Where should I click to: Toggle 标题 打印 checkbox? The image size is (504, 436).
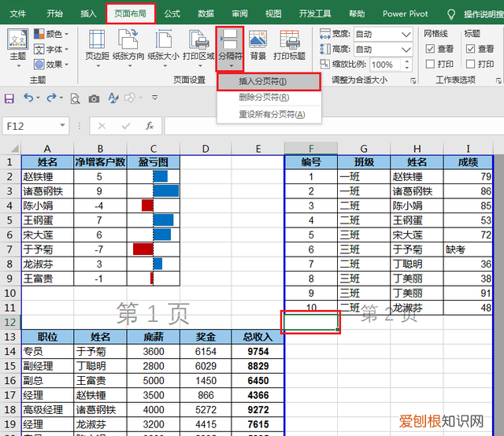(470, 64)
